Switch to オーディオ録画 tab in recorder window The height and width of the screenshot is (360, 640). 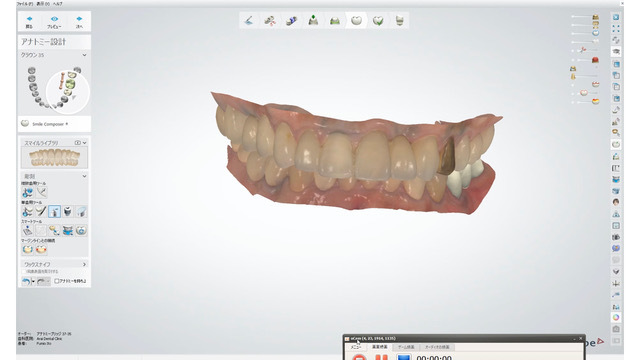[437, 347]
